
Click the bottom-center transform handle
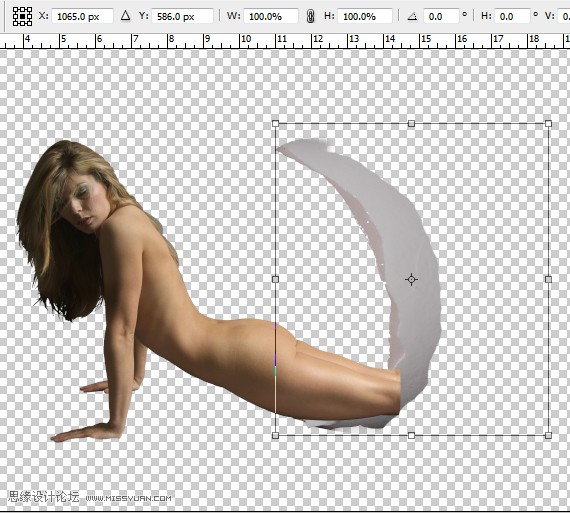[x=411, y=435]
